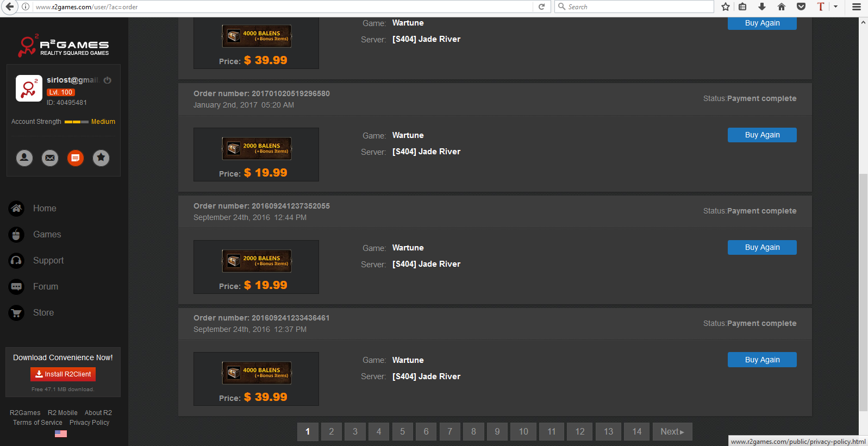Go back to the previous page
Screen dimensions: 868x446
click(10, 7)
